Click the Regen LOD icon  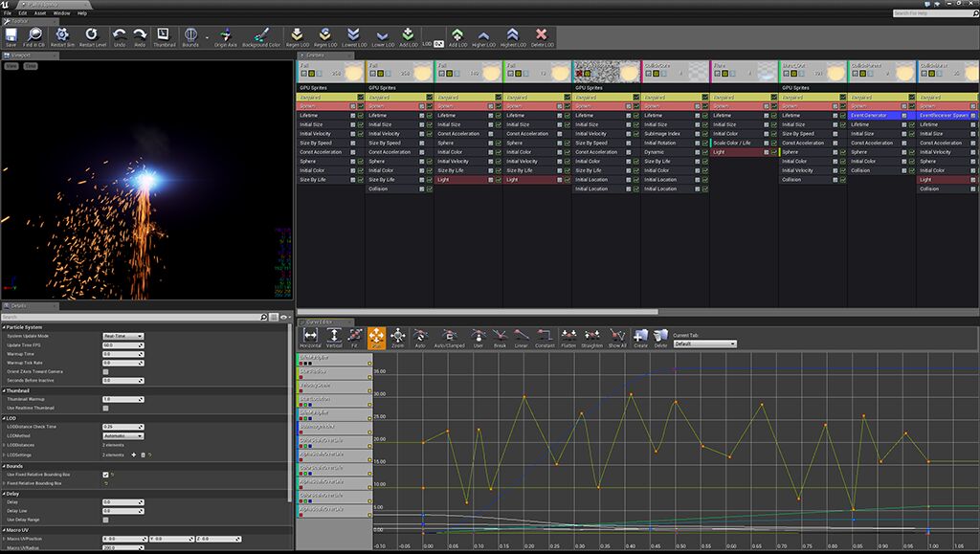point(298,35)
